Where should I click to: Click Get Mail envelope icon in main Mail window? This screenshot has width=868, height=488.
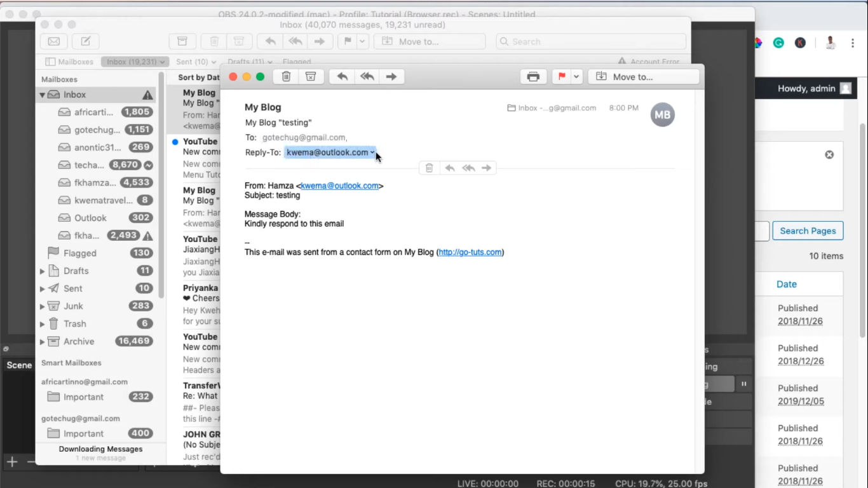[x=54, y=41]
